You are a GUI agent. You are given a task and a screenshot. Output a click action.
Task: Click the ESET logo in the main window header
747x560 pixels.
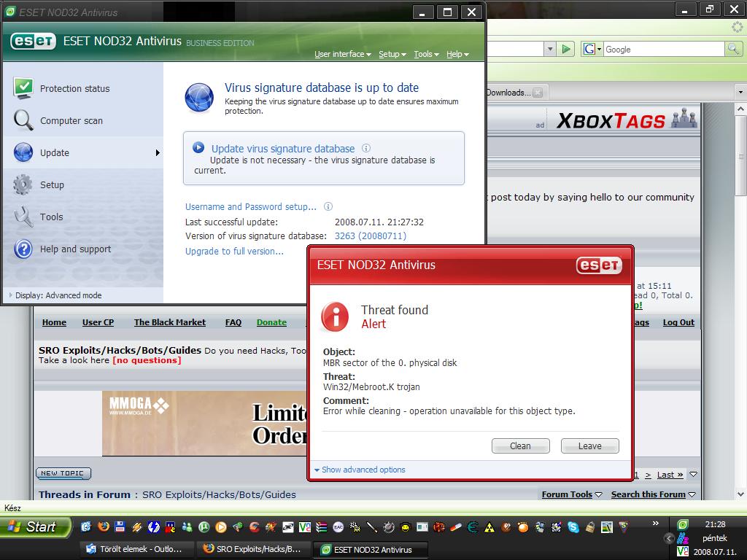pyautogui.click(x=34, y=41)
